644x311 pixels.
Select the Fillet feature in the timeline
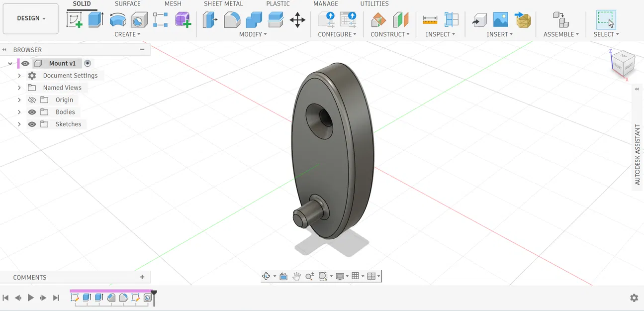click(123, 298)
